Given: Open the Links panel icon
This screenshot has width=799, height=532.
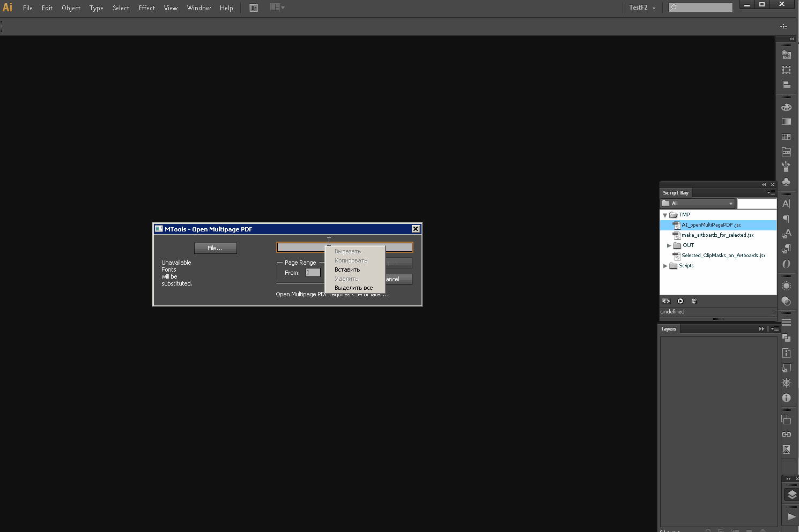Looking at the screenshot, I should click(786, 434).
